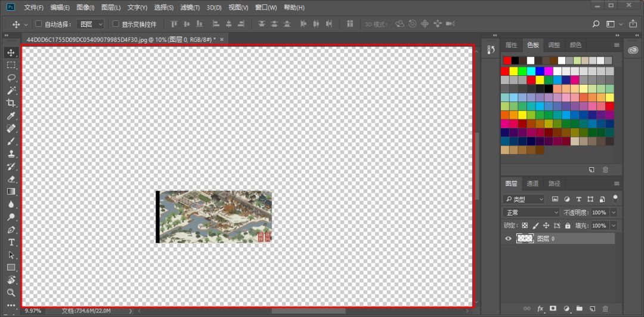The image size is (644, 317).
Task: Select the Hand tool
Action: click(x=11, y=280)
